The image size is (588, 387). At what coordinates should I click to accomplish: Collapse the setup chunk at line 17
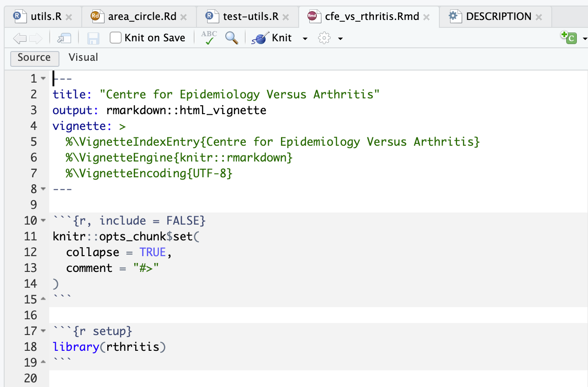click(43, 331)
